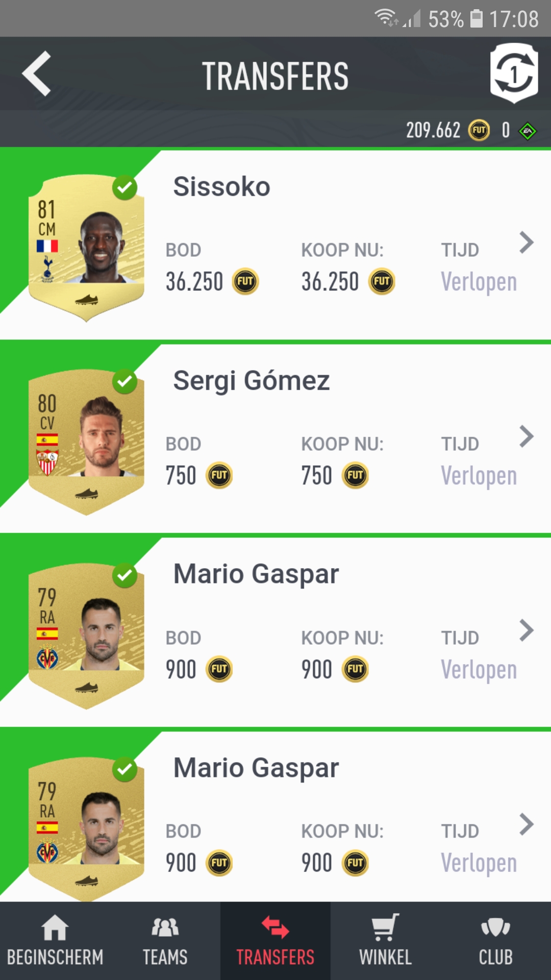Viewport: 551px width, 980px height.
Task: Open the Teams icon in bottom bar
Action: (x=165, y=927)
